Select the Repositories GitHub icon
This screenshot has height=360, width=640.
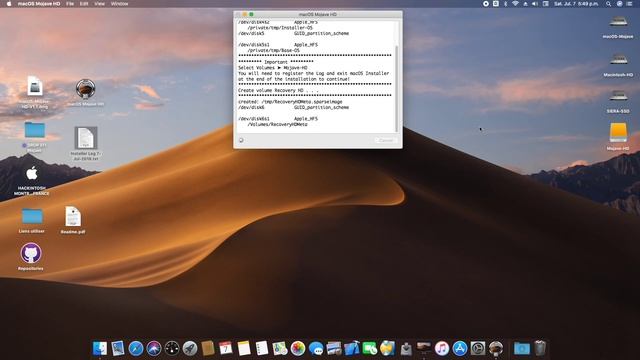[x=31, y=253]
